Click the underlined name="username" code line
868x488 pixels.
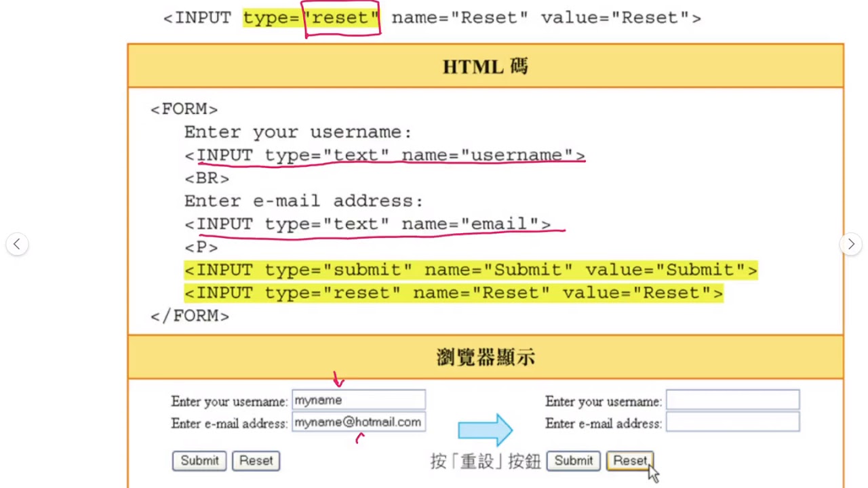click(x=384, y=155)
